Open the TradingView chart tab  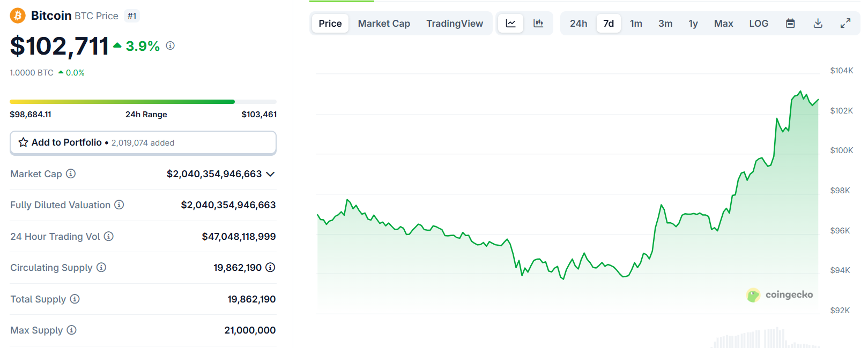click(x=455, y=24)
